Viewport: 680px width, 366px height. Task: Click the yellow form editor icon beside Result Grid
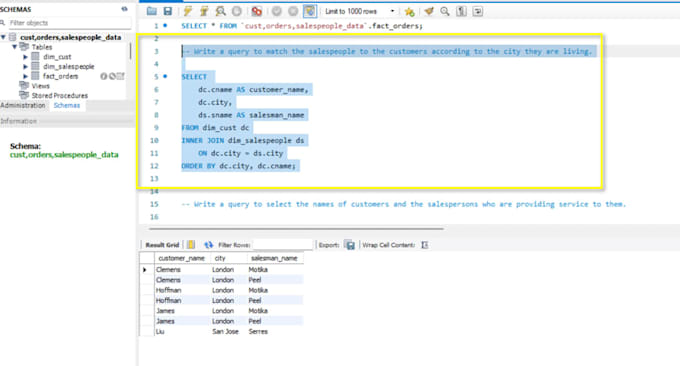click(191, 245)
